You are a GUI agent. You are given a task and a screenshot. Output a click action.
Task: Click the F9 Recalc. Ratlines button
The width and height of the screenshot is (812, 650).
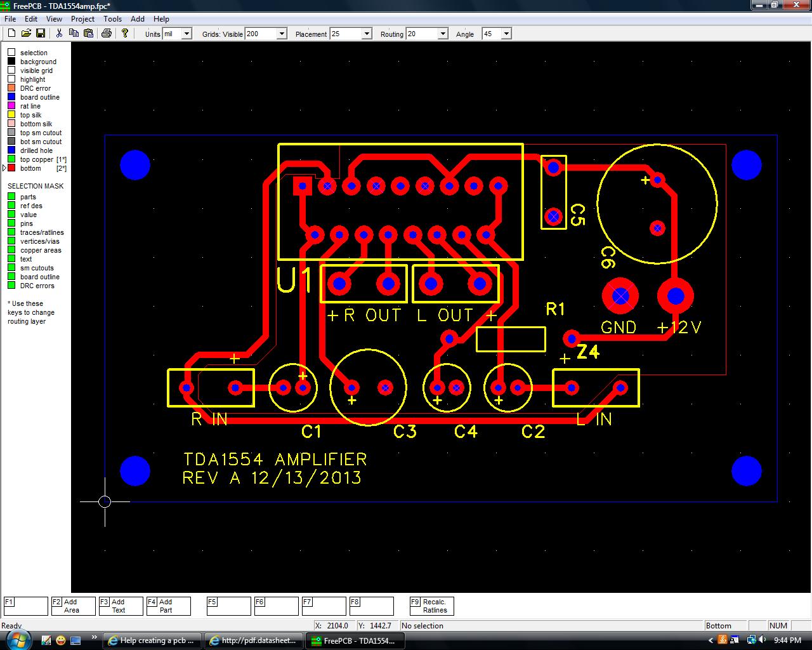(431, 606)
